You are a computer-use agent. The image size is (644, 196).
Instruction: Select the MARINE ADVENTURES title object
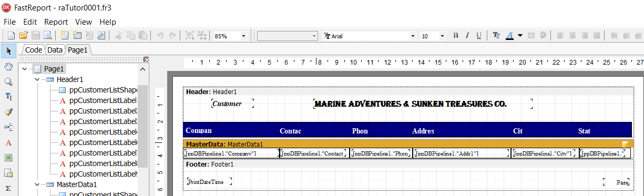pos(423,104)
